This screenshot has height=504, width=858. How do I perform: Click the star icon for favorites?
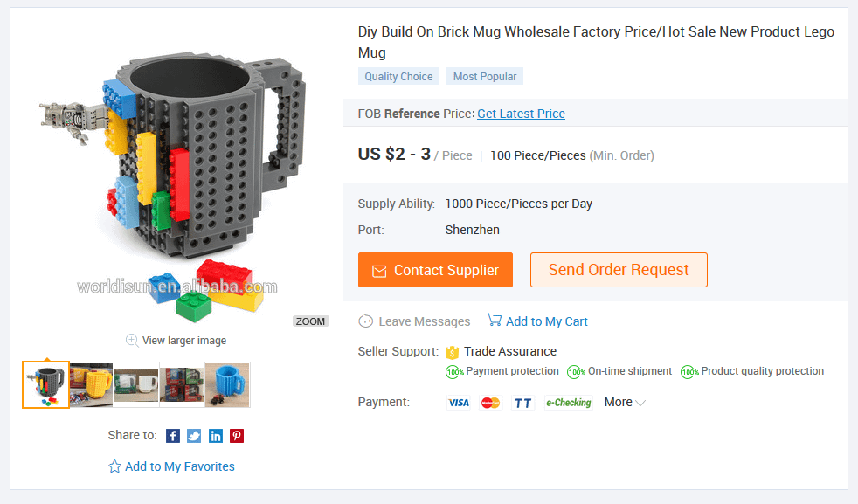pyautogui.click(x=114, y=466)
